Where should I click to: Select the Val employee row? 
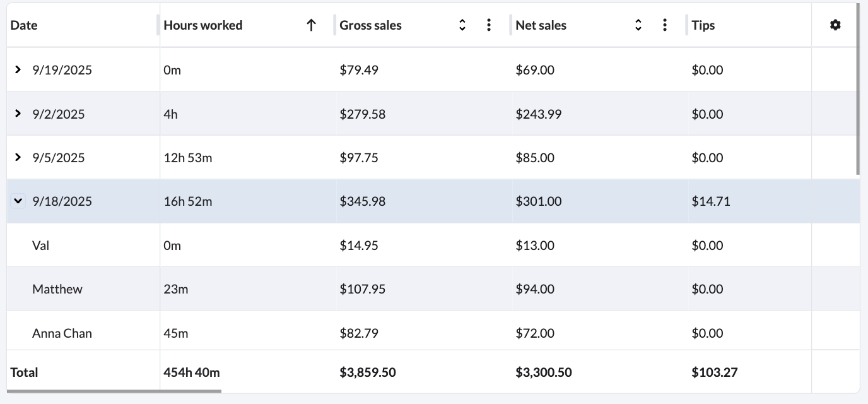(40, 245)
